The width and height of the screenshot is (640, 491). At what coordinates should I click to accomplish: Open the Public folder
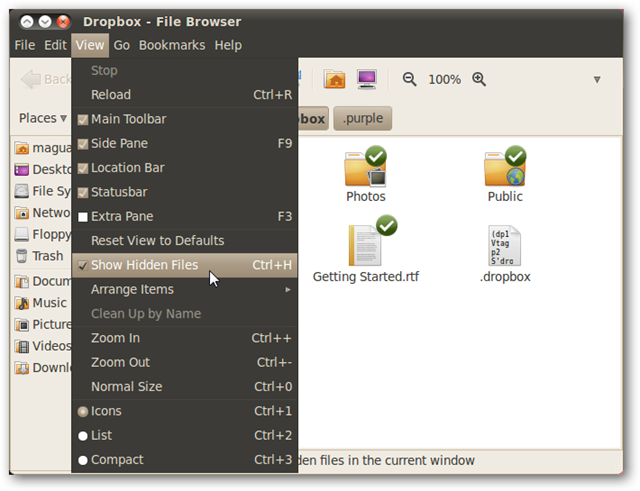tap(505, 174)
